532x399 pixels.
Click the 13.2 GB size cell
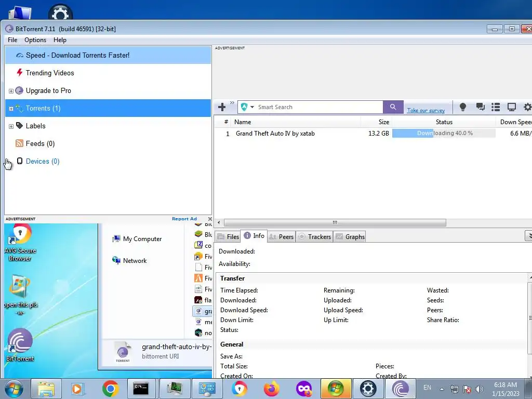(x=379, y=134)
